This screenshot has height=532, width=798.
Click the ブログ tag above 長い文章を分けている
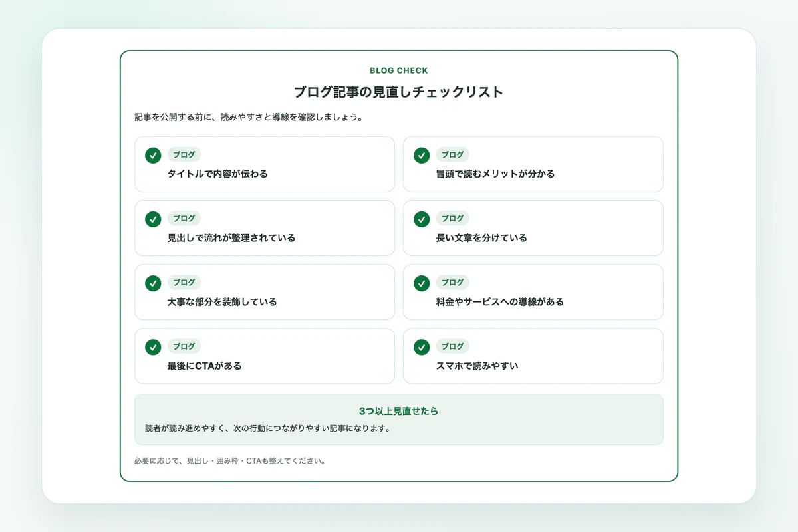[453, 219]
